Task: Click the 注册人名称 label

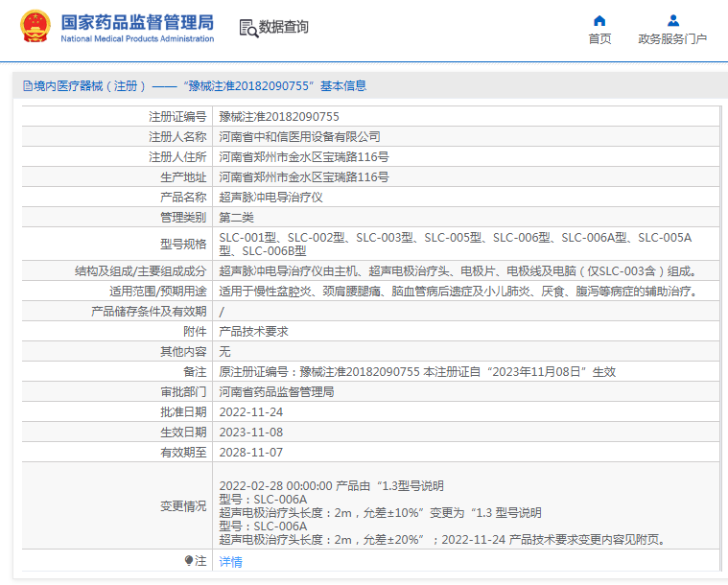Action: (x=177, y=136)
